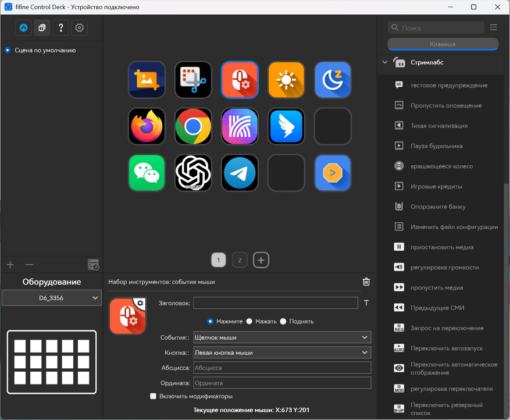
Task: Enable 'Включить модификаторы' checkbox
Action: coord(154,396)
